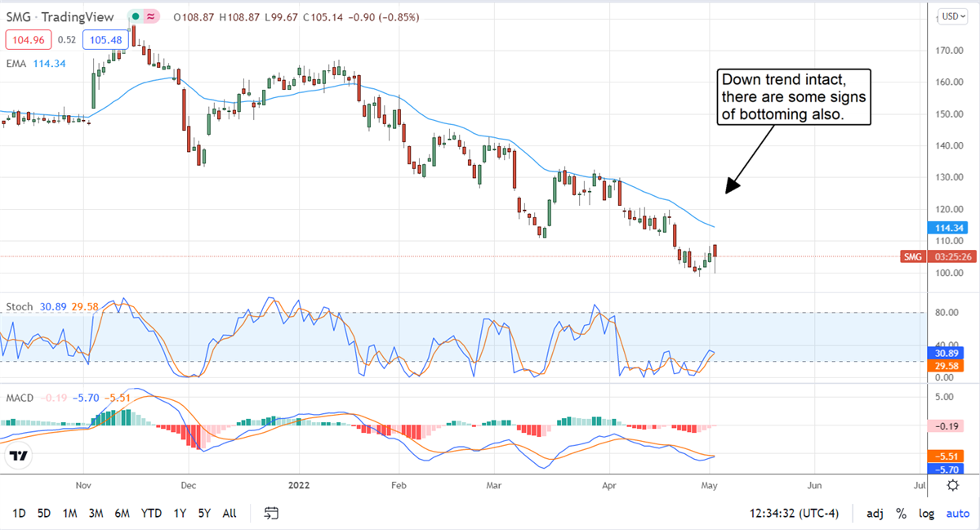Viewport: 980px width, 530px height.
Task: Select the YTD time range
Action: coord(151,514)
